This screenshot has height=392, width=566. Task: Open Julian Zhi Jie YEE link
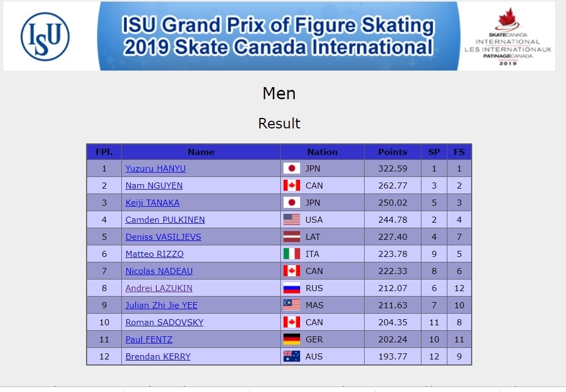point(161,305)
